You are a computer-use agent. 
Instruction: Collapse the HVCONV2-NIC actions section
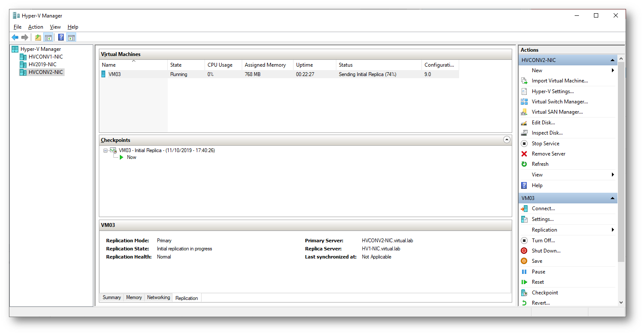tap(612, 60)
